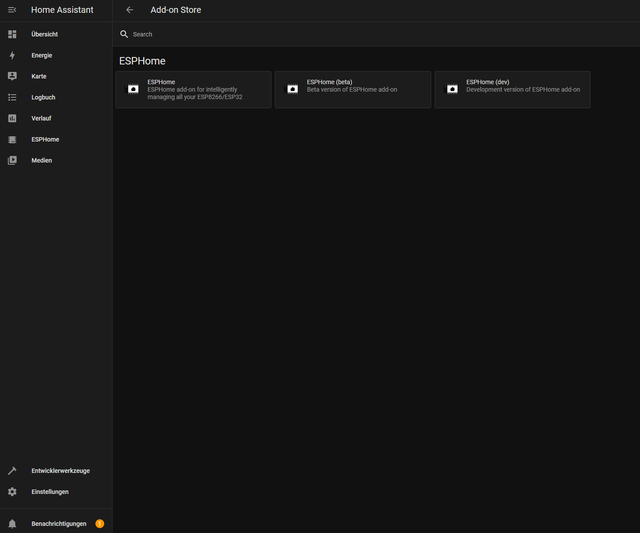Click the ESPHome sidebar chip icon
Screen dimensions: 640x533
[12, 140]
